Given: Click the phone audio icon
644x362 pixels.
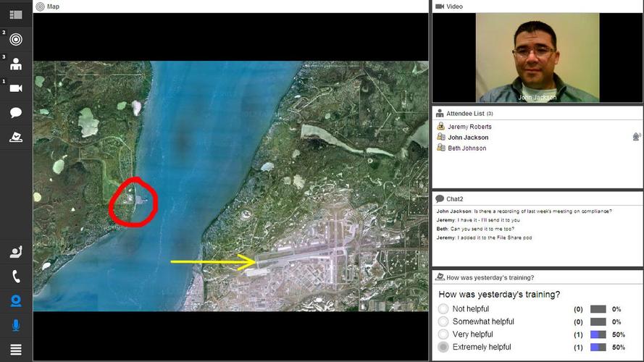Looking at the screenshot, I should 15,277.
